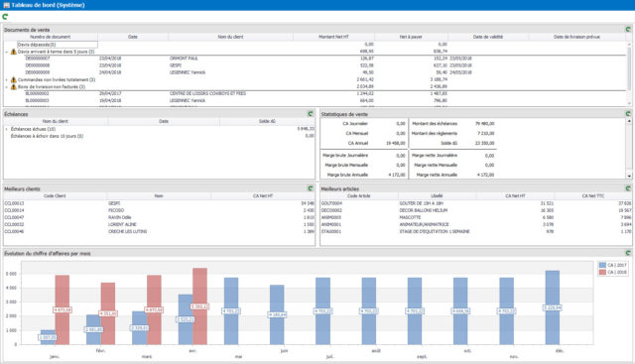Refresh the Évolution du chiffre d'affaires chart
Image resolution: width=635 pixels, height=364 pixels.
[x=628, y=253]
